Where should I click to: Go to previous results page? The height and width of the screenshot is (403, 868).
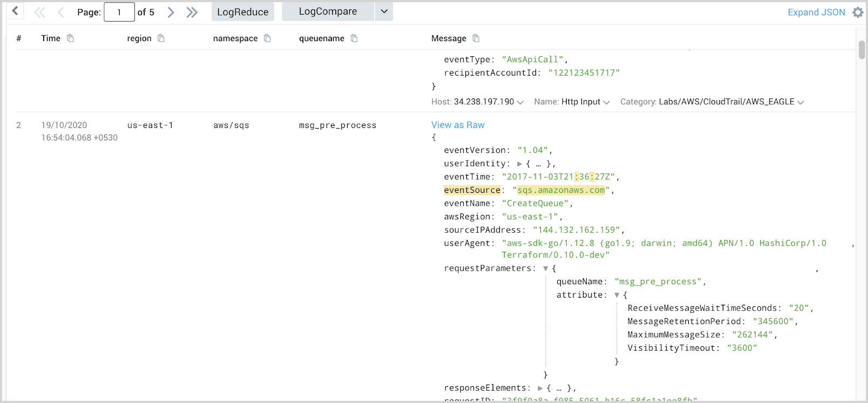click(61, 12)
